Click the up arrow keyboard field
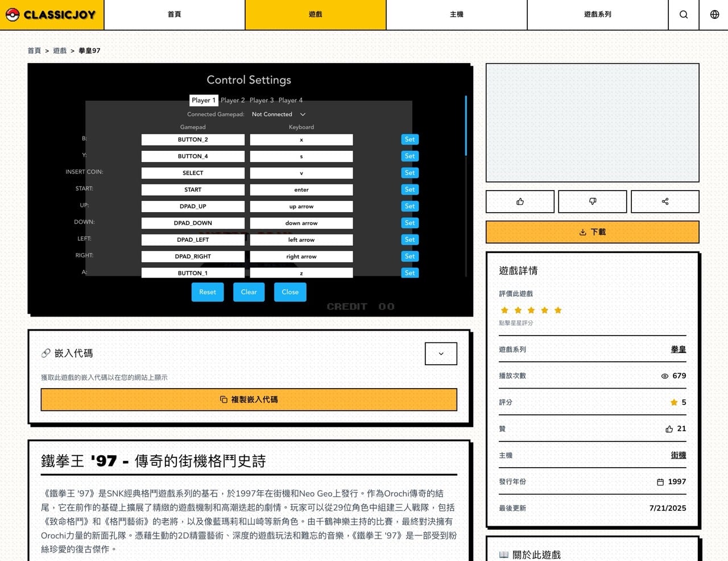 pos(301,207)
